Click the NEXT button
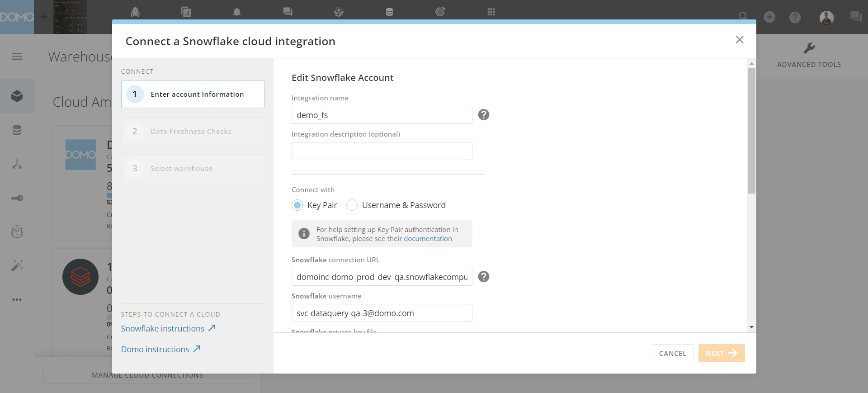868x393 pixels. point(722,353)
